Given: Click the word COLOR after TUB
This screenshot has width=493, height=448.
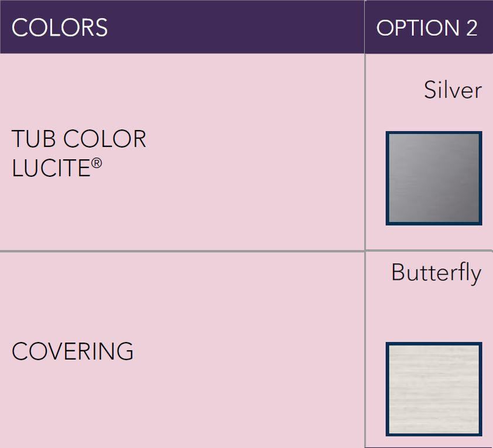Looking at the screenshot, I should [105, 139].
